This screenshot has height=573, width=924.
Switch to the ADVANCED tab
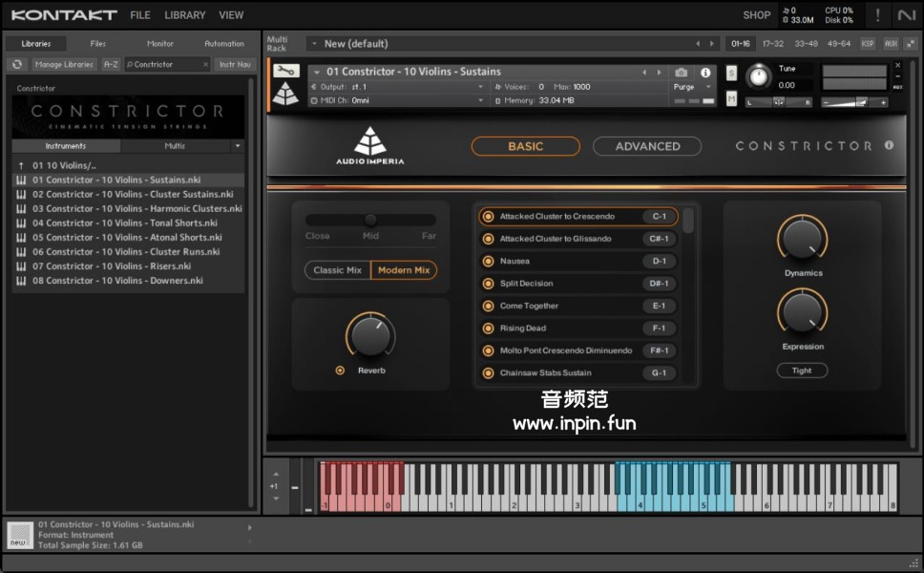(647, 146)
